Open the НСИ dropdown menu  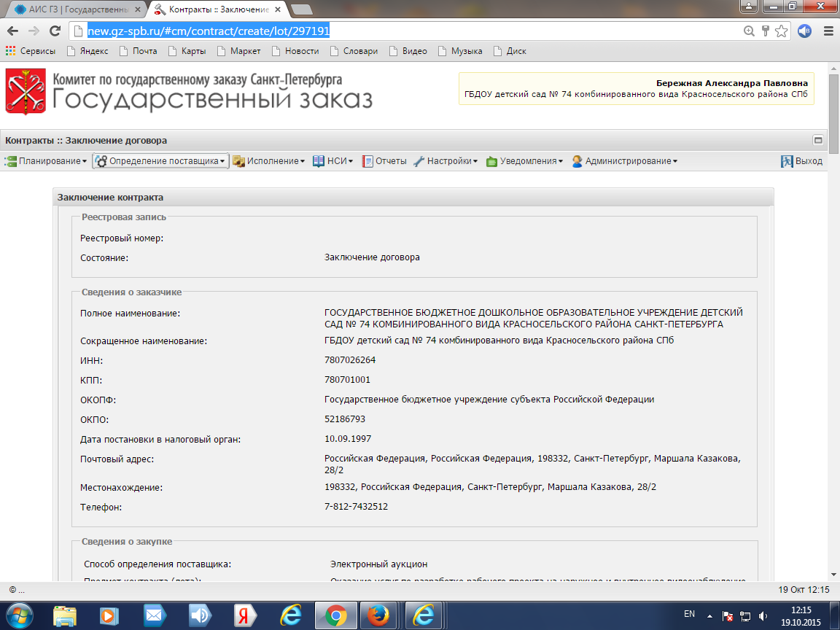tap(332, 161)
